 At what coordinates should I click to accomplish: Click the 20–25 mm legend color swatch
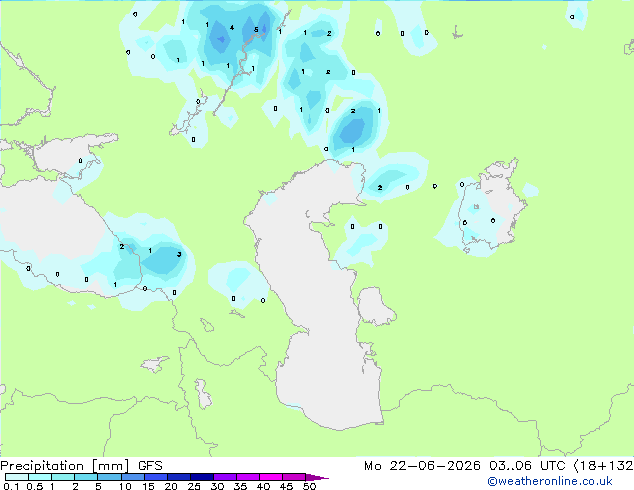178,477
